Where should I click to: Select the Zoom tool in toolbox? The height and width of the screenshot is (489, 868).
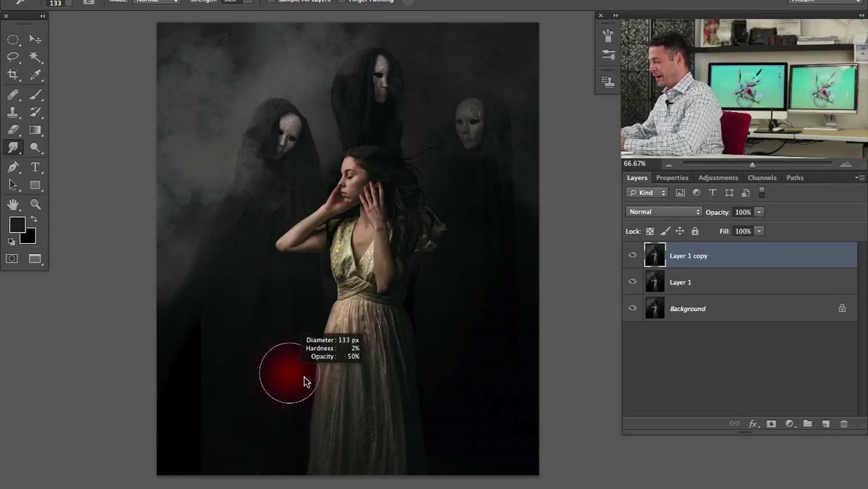point(35,205)
